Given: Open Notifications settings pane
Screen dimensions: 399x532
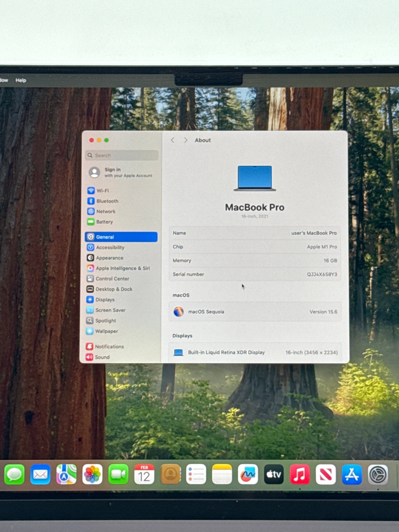Looking at the screenshot, I should [109, 347].
